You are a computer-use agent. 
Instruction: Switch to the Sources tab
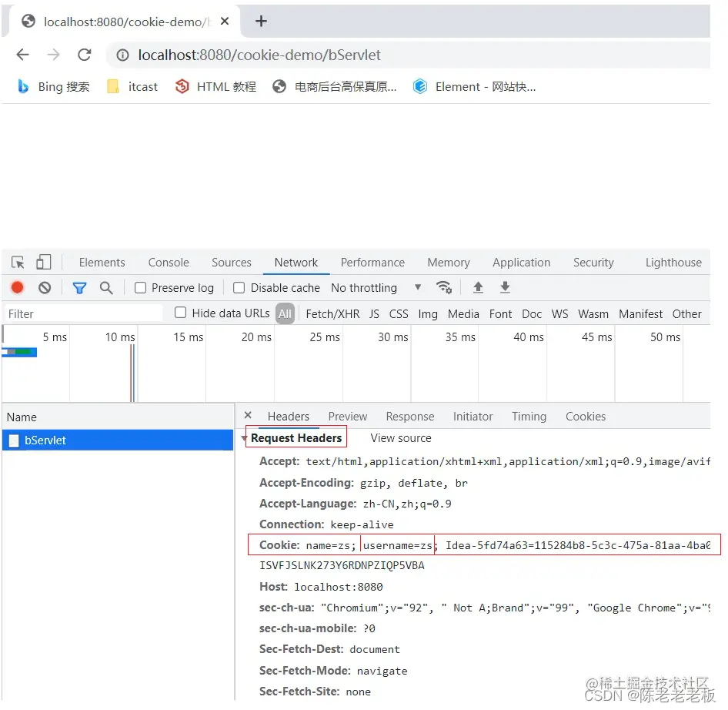point(231,263)
